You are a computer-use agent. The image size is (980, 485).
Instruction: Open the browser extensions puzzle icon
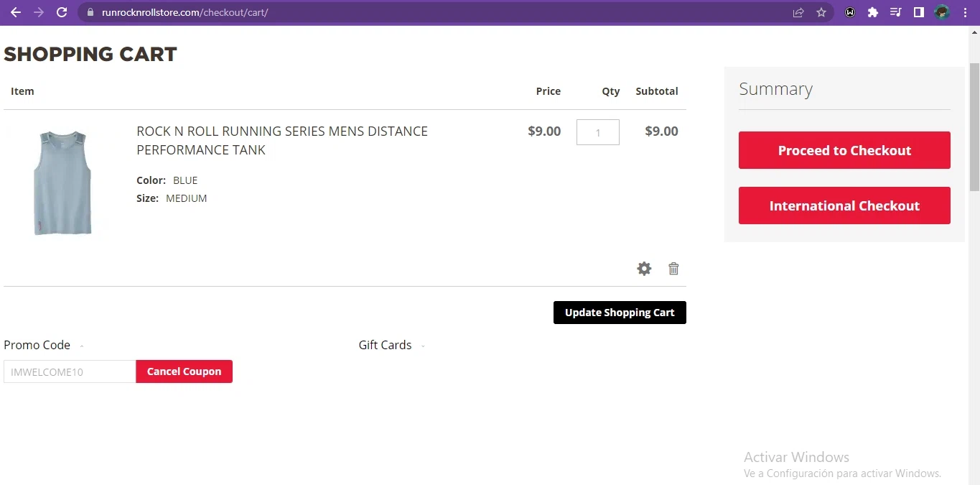[x=873, y=12]
